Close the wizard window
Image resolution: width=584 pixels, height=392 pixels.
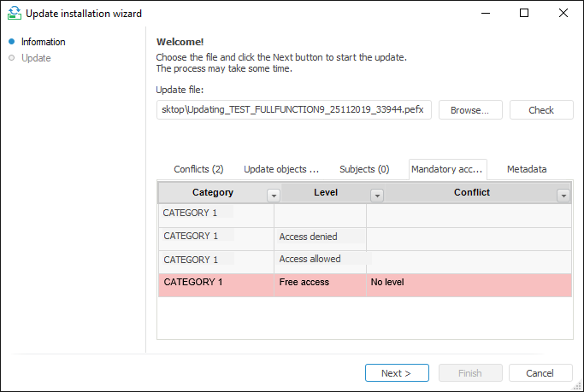pyautogui.click(x=563, y=14)
